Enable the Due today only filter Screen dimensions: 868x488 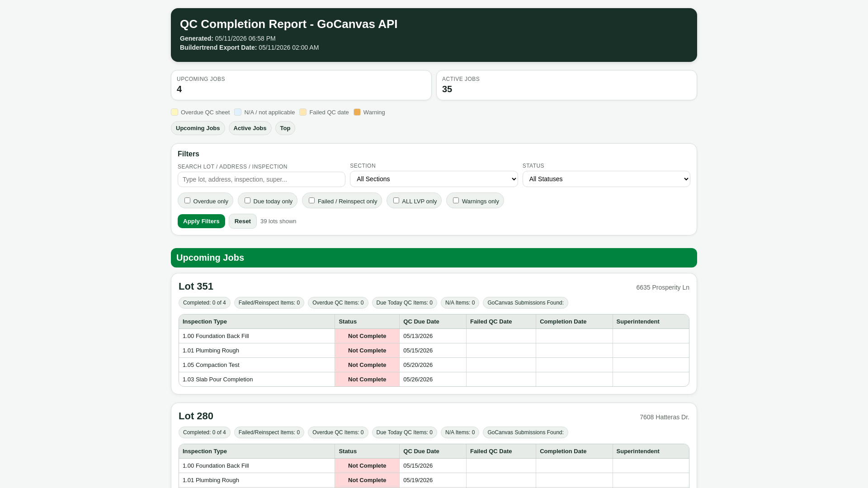[x=247, y=201]
